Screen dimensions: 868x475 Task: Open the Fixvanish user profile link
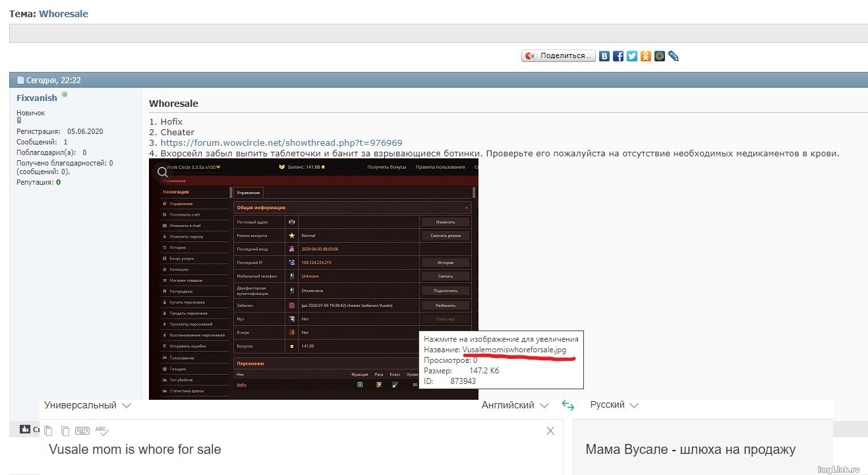(37, 98)
